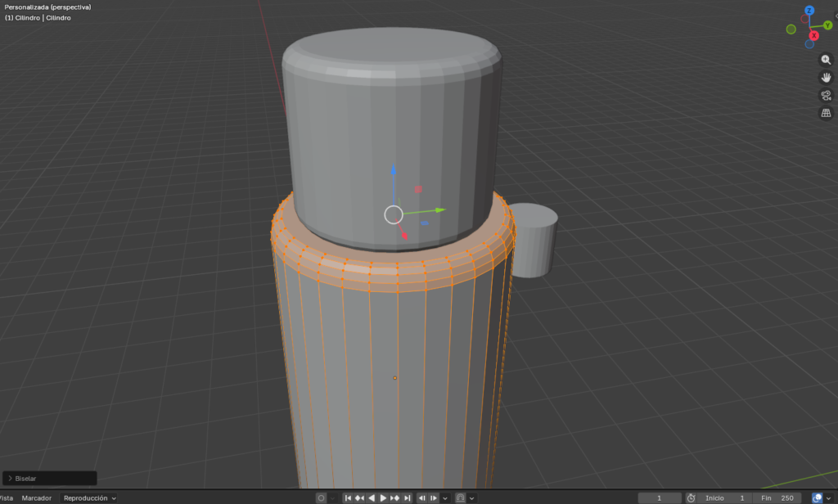Jump to the timeline start frame
Viewport: 838px width, 504px height.
coord(348,497)
